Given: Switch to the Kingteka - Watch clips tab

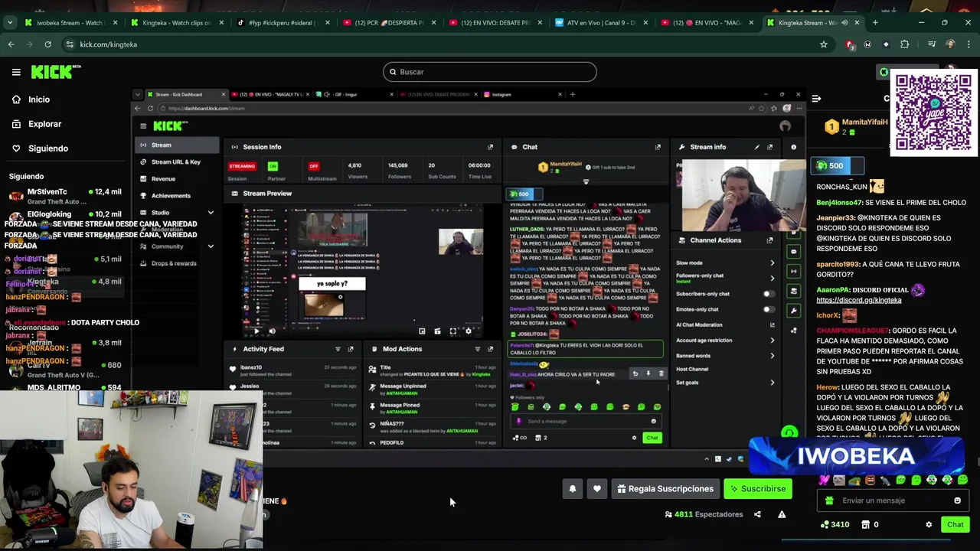Looking at the screenshot, I should (176, 23).
